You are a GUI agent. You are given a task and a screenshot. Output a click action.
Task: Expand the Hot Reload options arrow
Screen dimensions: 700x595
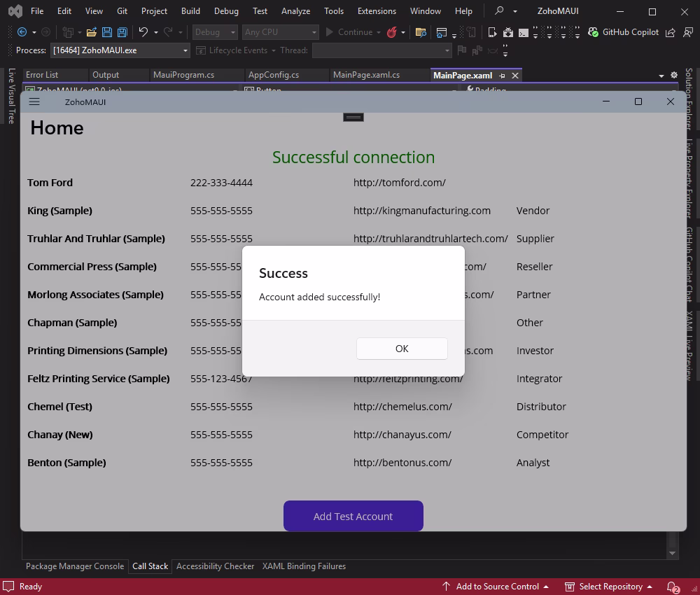403,32
